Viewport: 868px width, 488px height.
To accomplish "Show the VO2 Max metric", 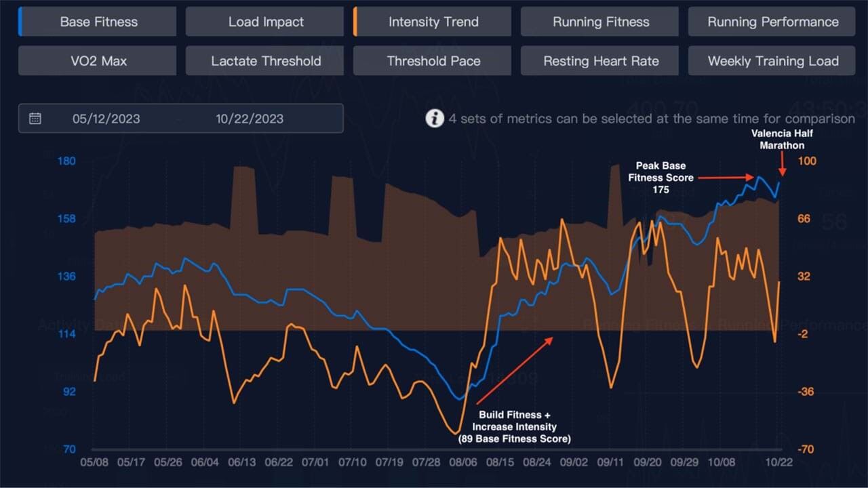I will (x=98, y=61).
